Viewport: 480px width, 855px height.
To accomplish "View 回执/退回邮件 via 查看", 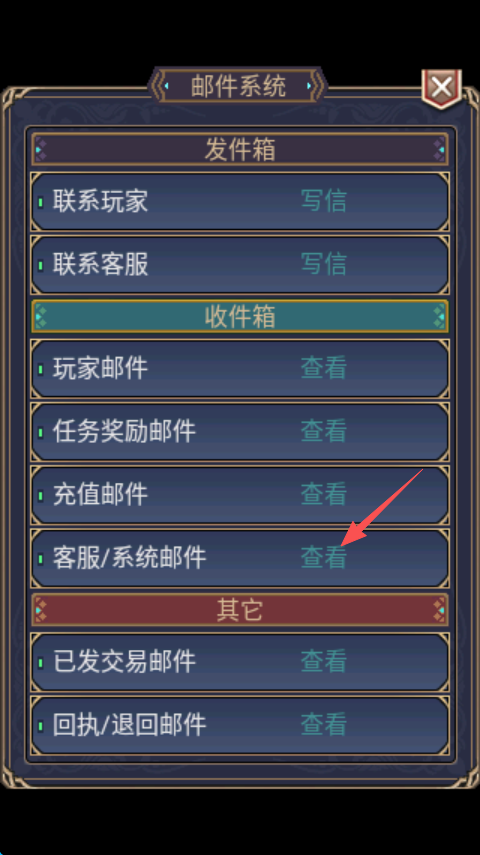I will pyautogui.click(x=323, y=725).
